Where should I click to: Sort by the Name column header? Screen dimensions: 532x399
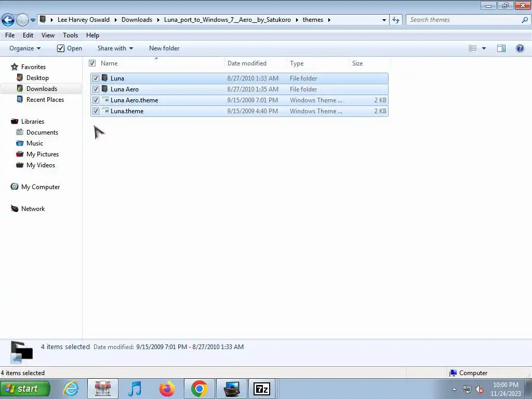tap(109, 63)
